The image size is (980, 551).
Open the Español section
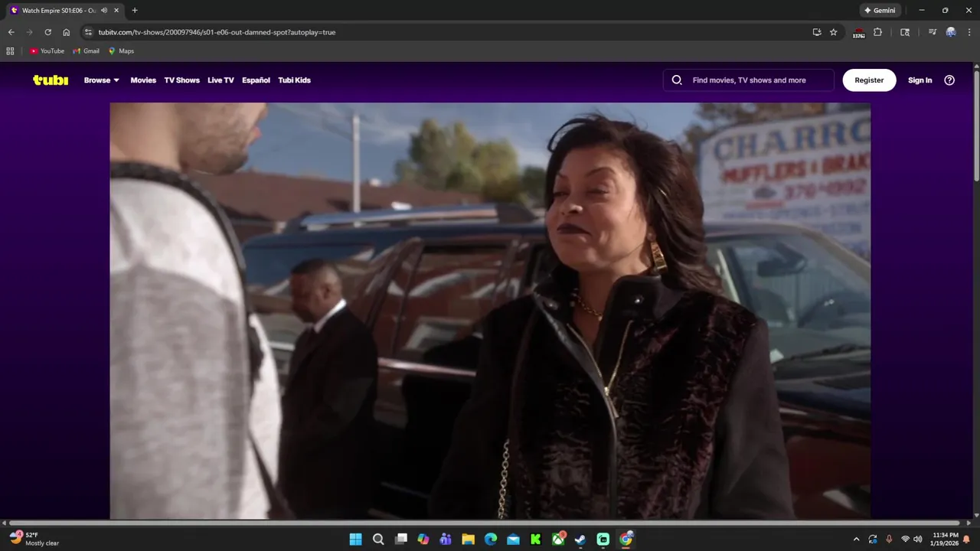pos(256,80)
